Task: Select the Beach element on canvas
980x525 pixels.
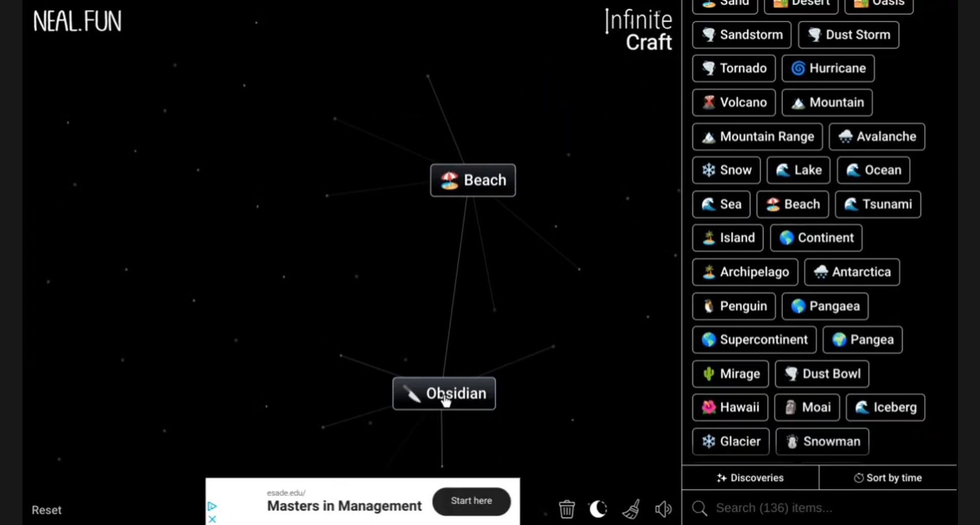Action: 473,180
